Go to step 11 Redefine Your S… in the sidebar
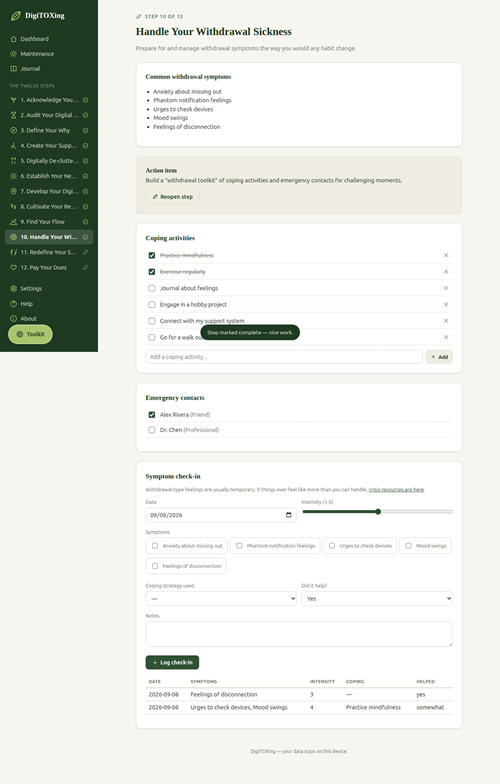 [x=49, y=252]
